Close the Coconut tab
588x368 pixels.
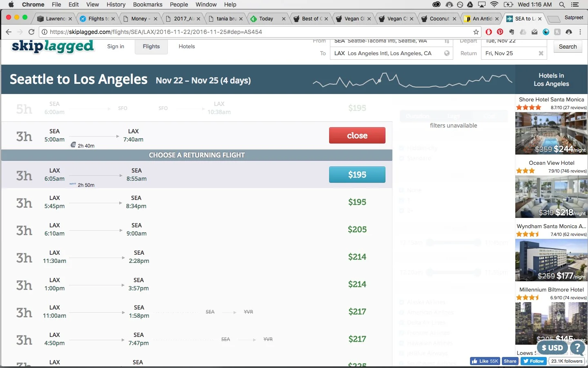point(454,19)
